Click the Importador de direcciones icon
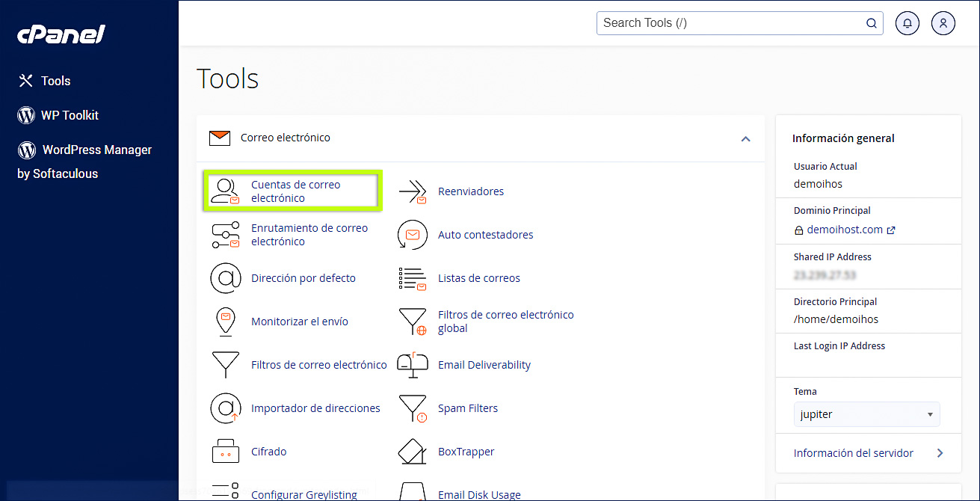Viewport: 980px width, 501px height. click(226, 408)
